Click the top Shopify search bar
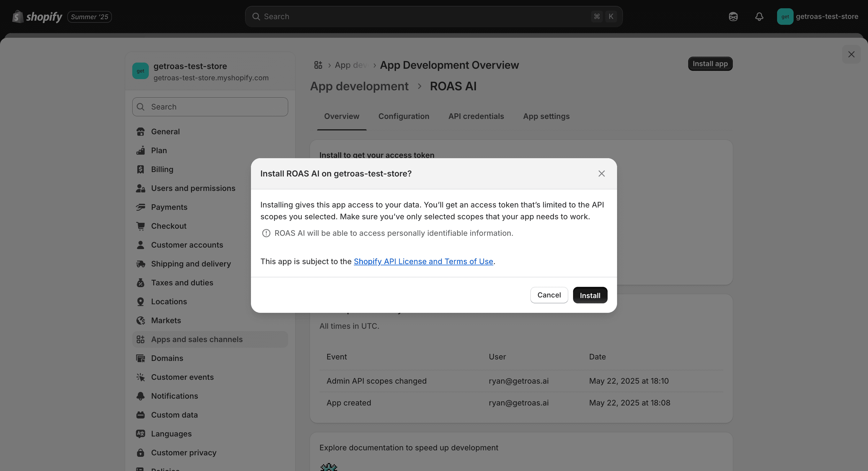 click(434, 17)
